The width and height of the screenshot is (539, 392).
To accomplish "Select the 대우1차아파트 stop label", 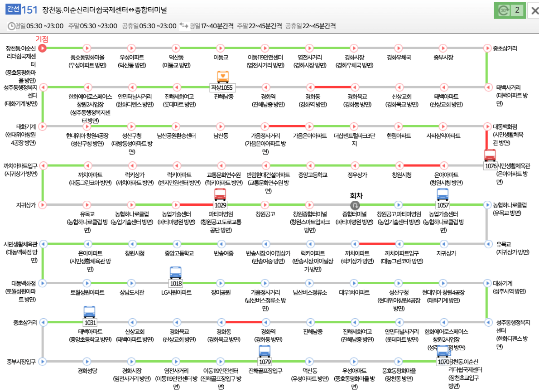I will pos(354,293).
